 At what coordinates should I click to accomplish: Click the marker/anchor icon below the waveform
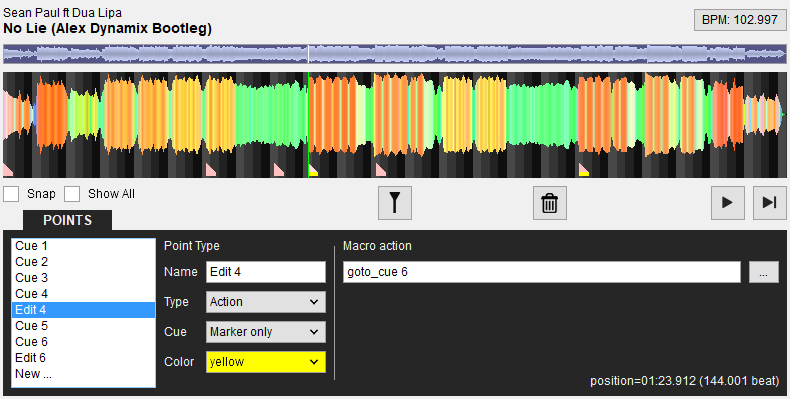point(395,203)
